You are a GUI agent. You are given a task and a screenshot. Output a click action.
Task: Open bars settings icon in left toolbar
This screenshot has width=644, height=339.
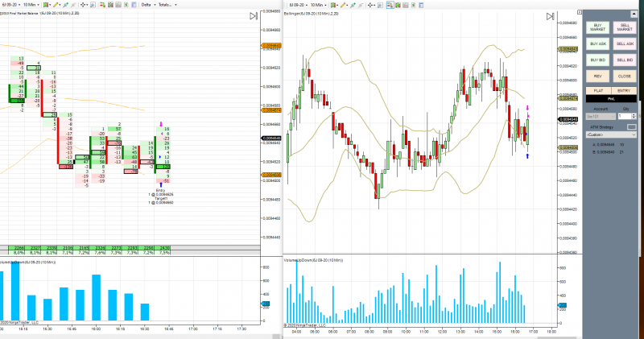(x=110, y=5)
